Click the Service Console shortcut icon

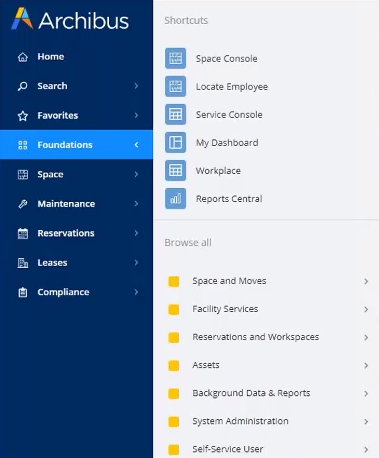click(x=175, y=114)
